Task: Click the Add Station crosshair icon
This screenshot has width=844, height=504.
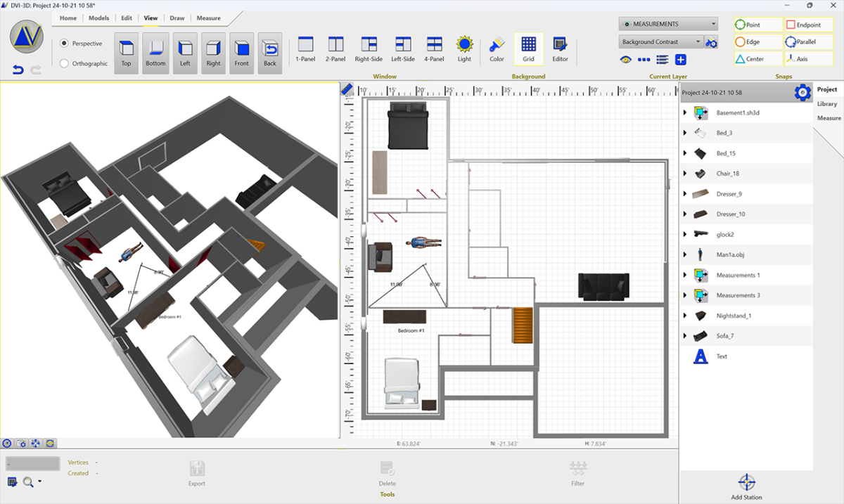Action: 747,482
